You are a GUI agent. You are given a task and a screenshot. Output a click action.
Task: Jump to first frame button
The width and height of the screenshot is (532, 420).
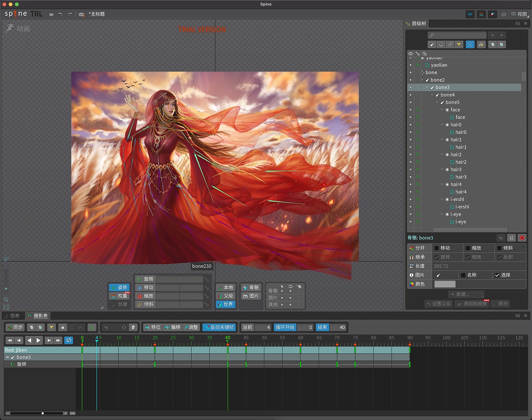(10, 340)
